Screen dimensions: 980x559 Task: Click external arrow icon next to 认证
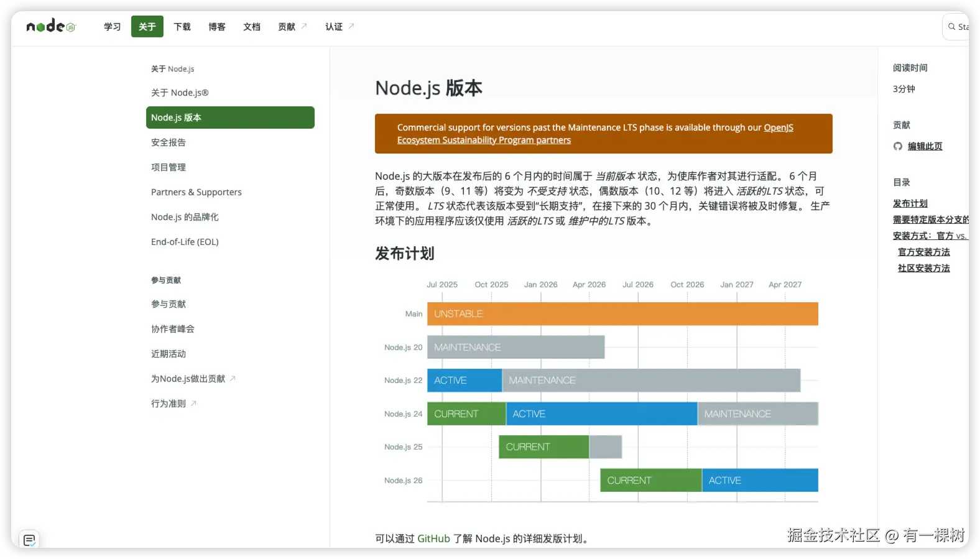coord(351,26)
